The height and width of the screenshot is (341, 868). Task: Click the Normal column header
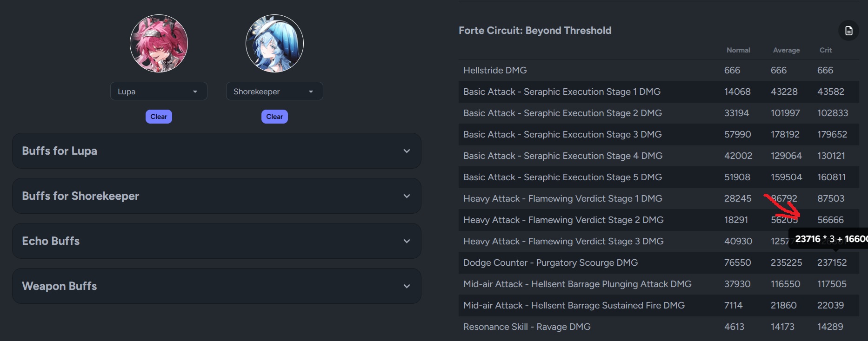click(738, 50)
